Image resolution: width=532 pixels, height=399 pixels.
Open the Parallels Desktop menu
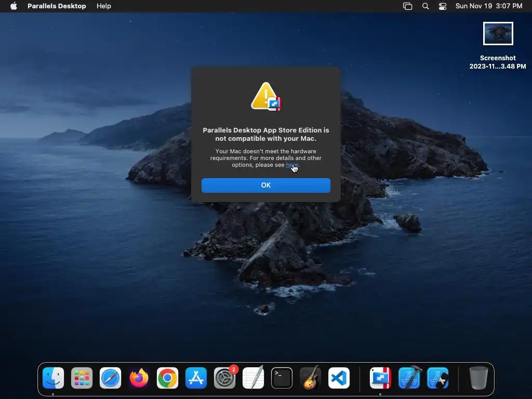click(57, 6)
